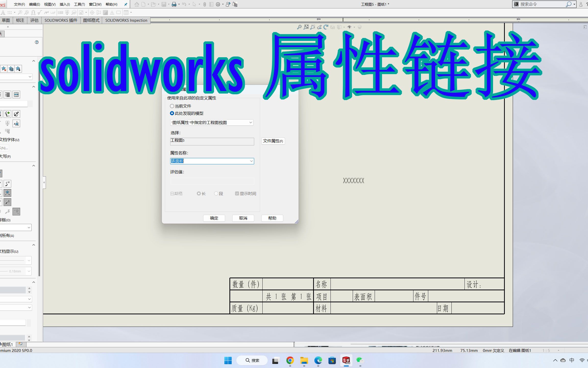Click the Area Hatch icon in toolbar
588x368 pixels.
coord(105,13)
